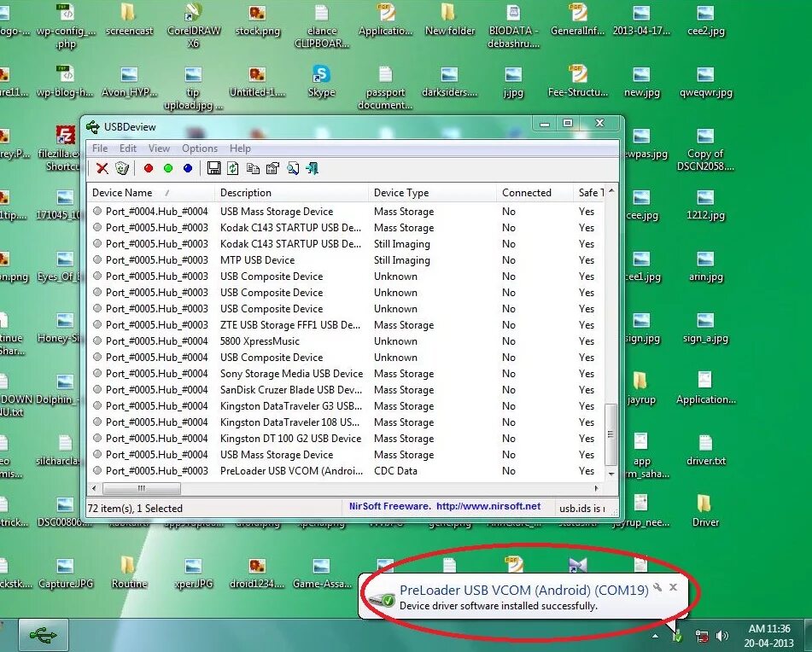The height and width of the screenshot is (652, 812).
Task: Sort by the Connected column header
Action: (535, 193)
